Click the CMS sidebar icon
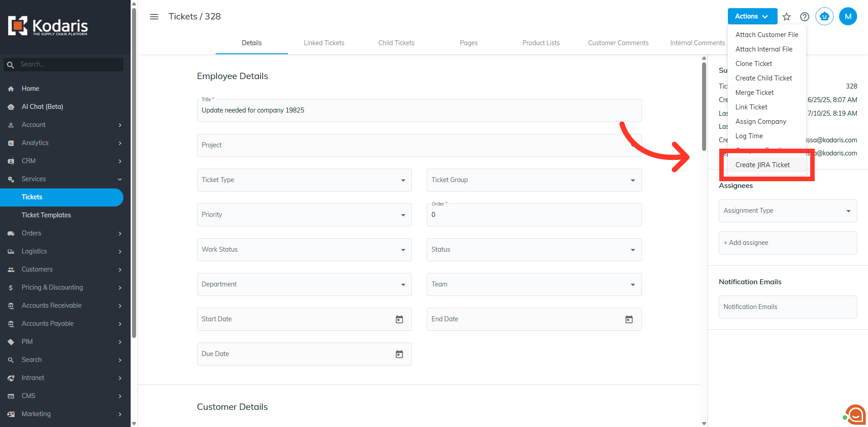Screen dimensions: 868x427 pos(11,396)
